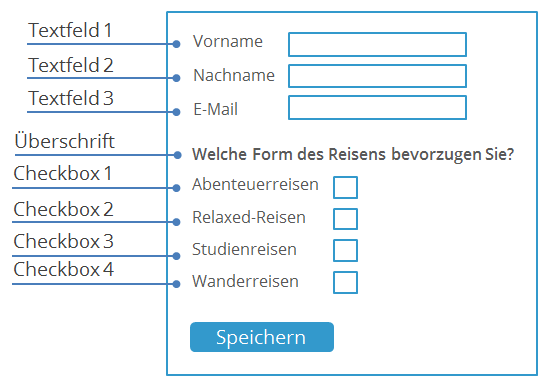
Task: Click the E-Mail text input field
Action: point(377,107)
